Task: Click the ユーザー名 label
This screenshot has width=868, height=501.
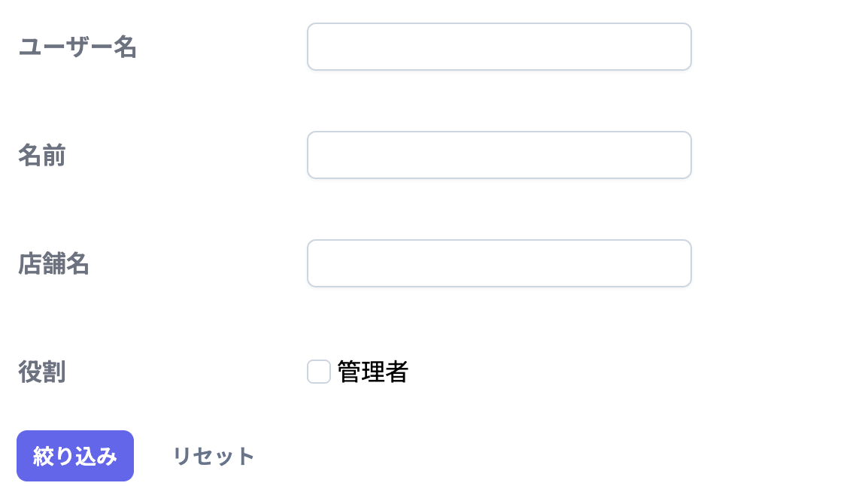Action: (x=77, y=47)
